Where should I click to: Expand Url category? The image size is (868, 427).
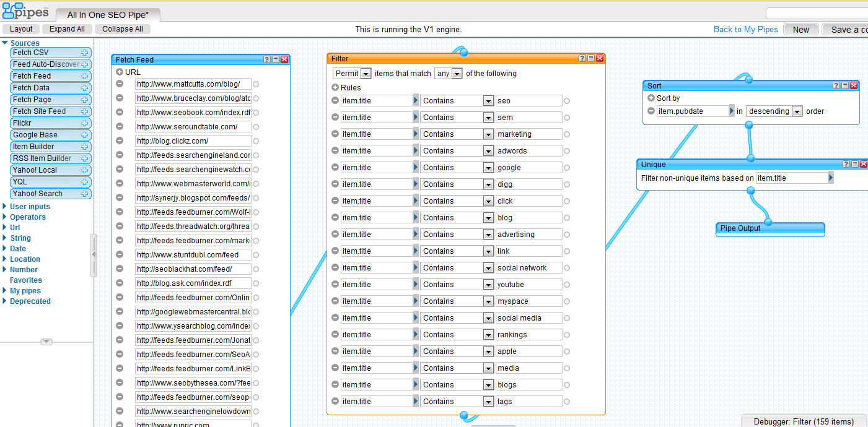[5, 228]
